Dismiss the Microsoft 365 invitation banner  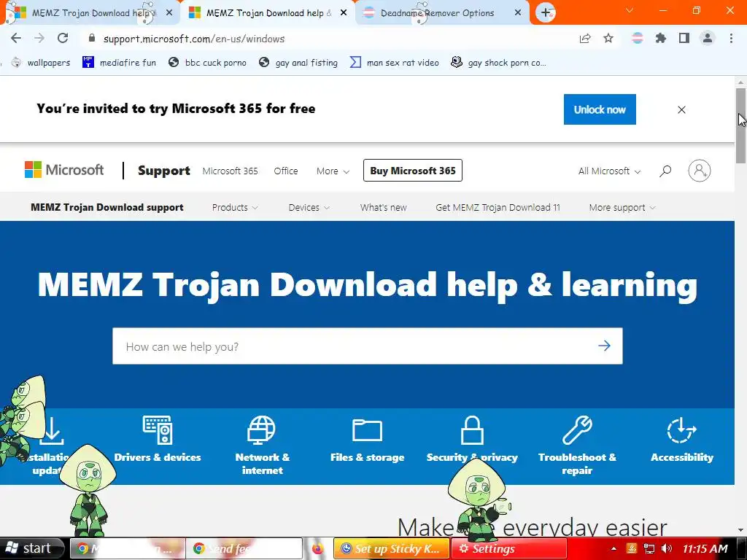click(682, 109)
